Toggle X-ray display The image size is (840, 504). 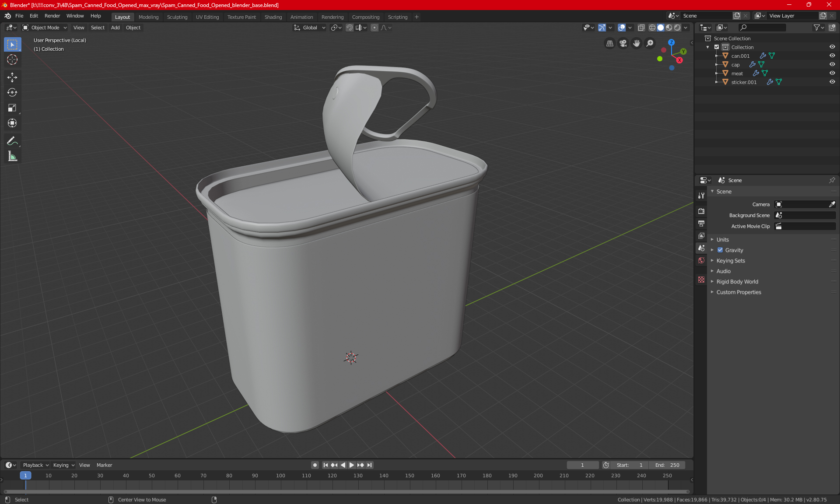coord(641,28)
